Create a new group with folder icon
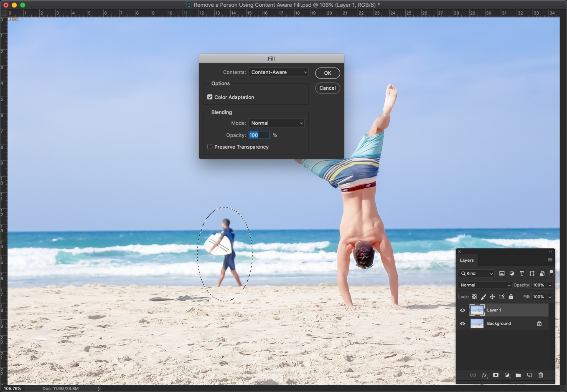The width and height of the screenshot is (567, 392). (518, 375)
